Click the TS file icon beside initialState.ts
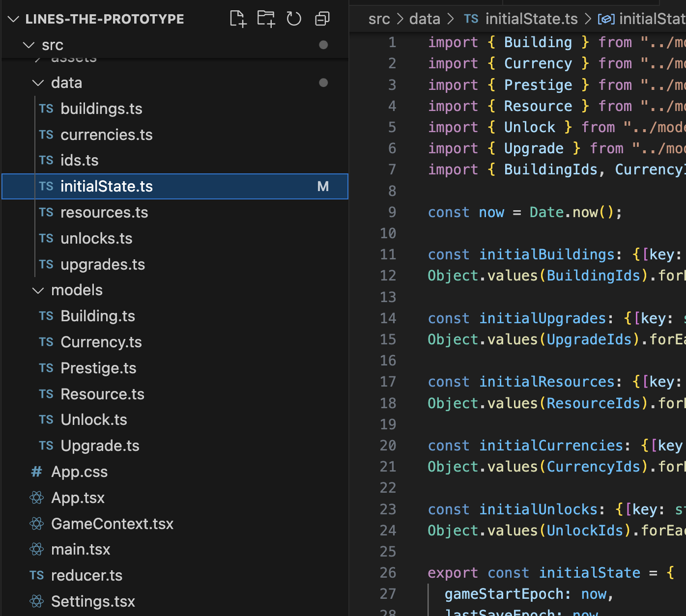The image size is (686, 616). coord(46,187)
